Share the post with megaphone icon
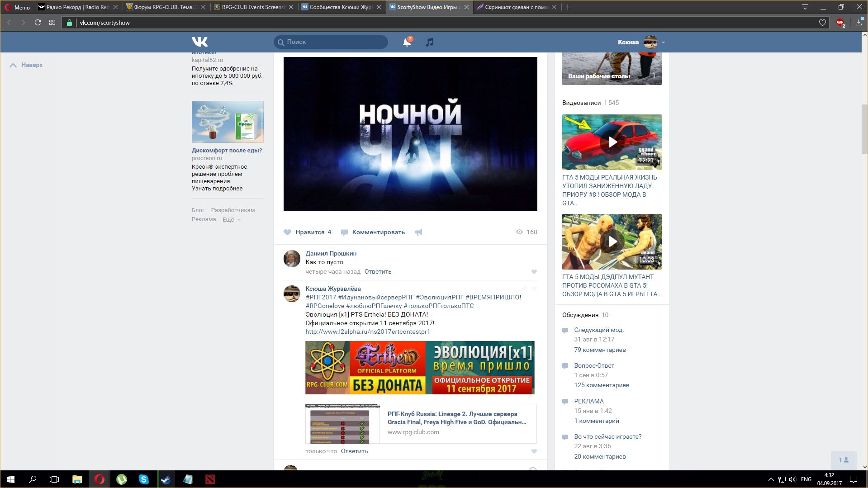Image resolution: width=868 pixels, height=488 pixels. pos(418,232)
